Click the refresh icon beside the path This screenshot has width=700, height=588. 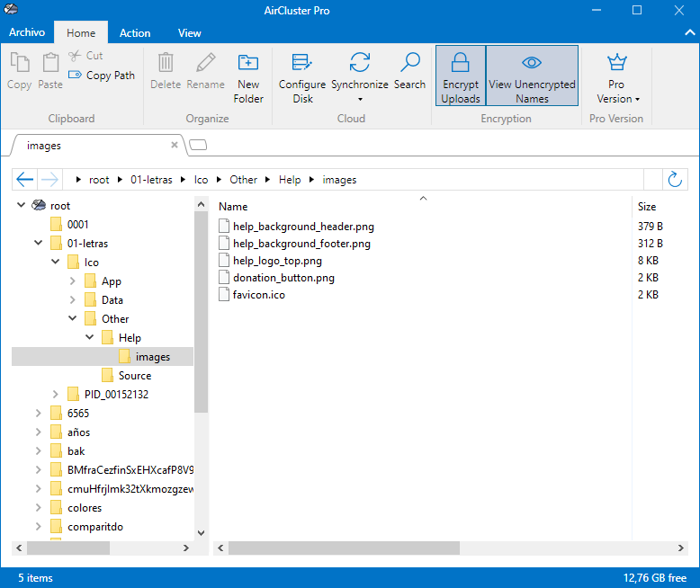pos(675,180)
